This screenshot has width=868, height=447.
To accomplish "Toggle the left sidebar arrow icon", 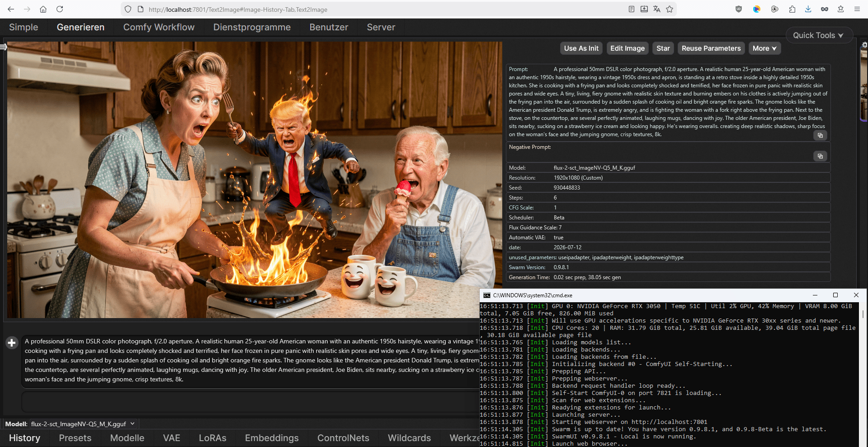I will (3, 47).
